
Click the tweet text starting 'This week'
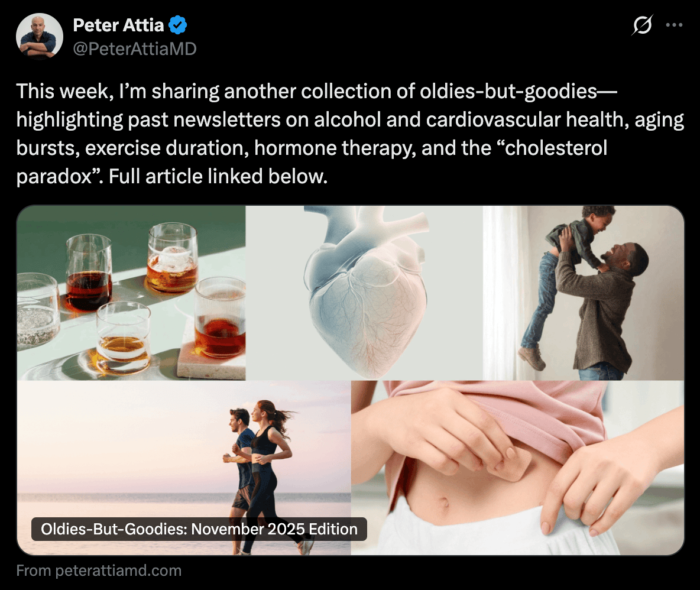350,134
